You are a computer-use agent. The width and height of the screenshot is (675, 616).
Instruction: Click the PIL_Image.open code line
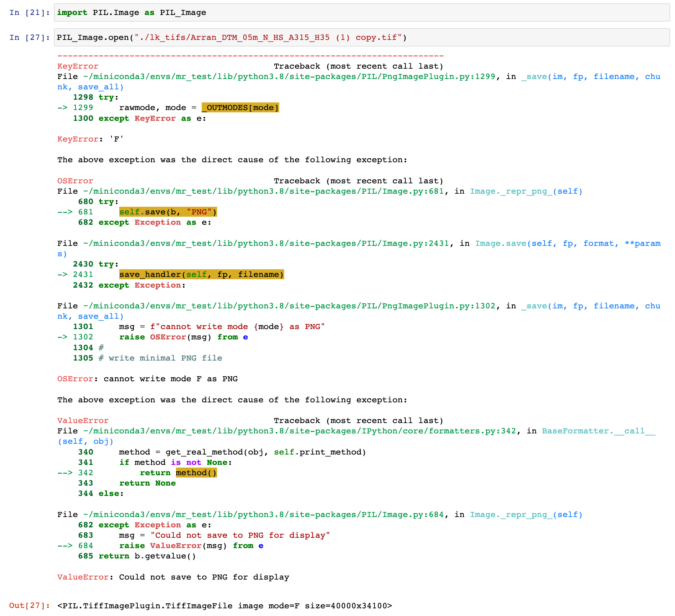tap(230, 38)
